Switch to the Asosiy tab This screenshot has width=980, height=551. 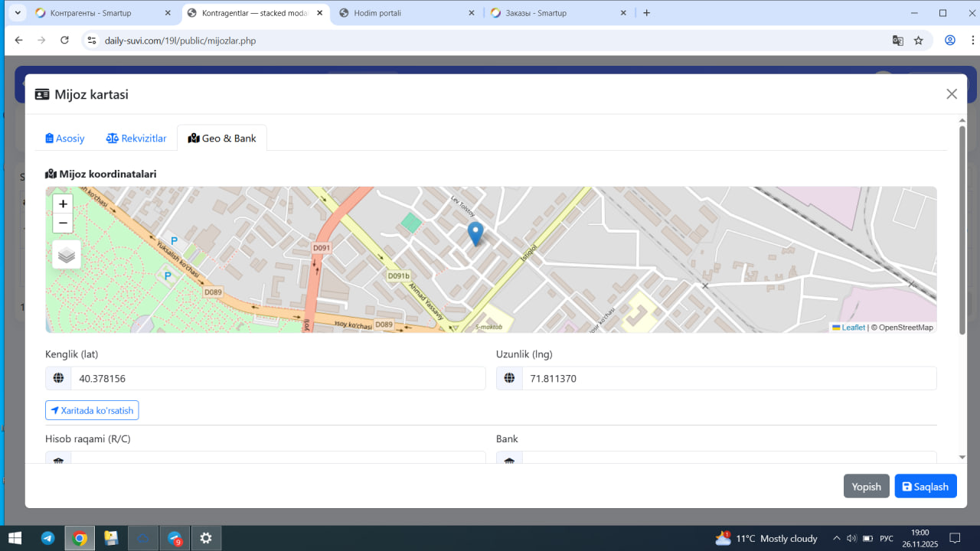[65, 139]
